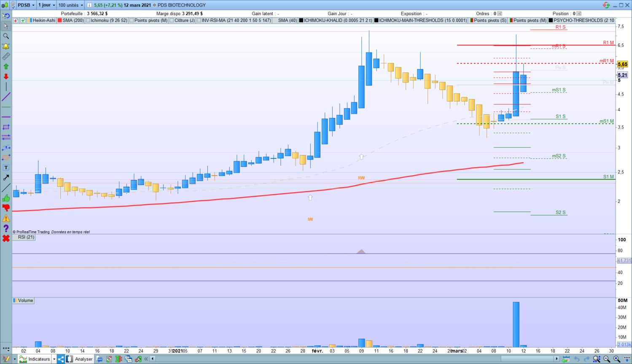632x364 pixels.
Task: Click the black PSYCHO-THRESHOLDS color swatch
Action: pos(551,20)
